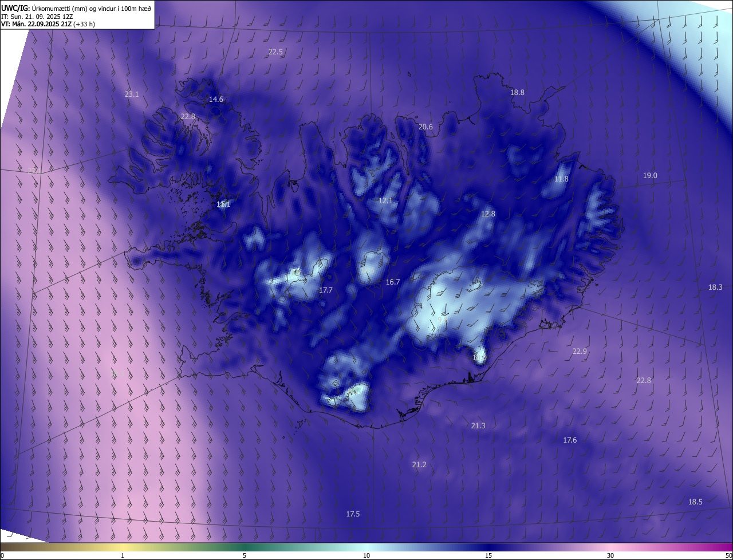Click the initial time line 'IT: Sun. 21. 09. 2025 12Z'
Image resolution: width=733 pixels, height=560 pixels.
(x=37, y=16)
